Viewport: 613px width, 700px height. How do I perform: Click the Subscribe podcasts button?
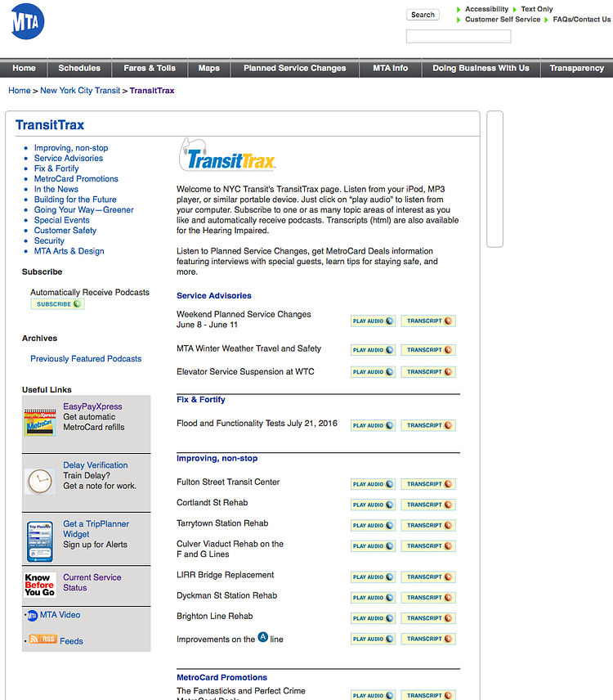coord(57,304)
